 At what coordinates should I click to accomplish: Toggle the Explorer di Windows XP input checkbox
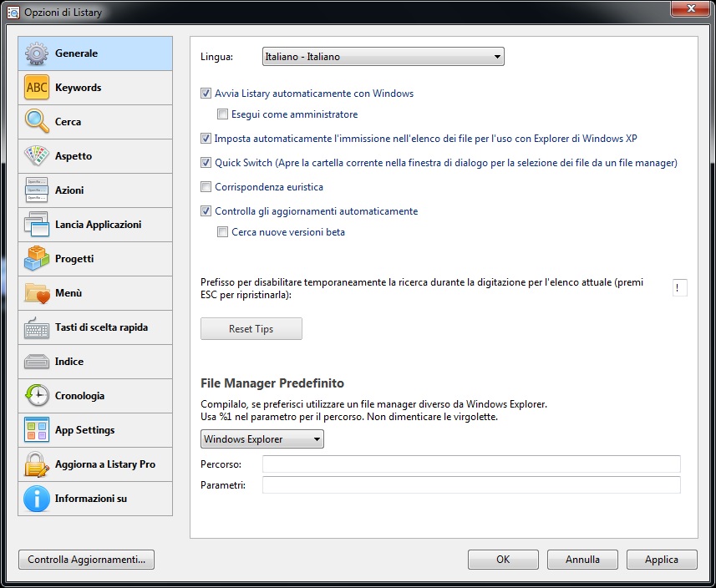206,139
